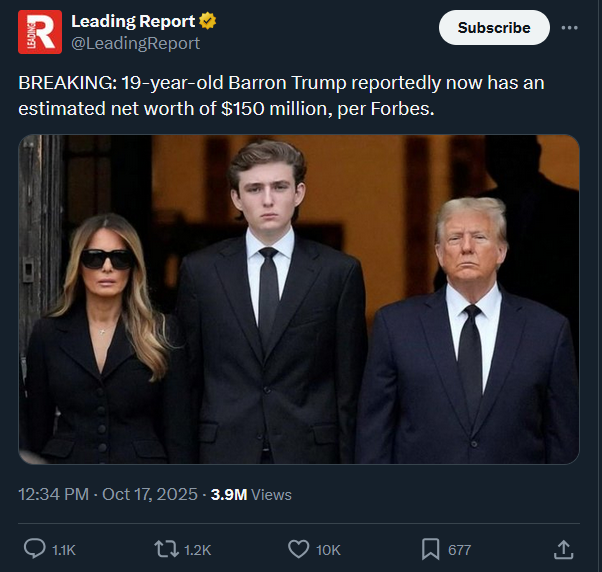
Task: View the 3.9M Views analytics
Action: pyautogui.click(x=251, y=494)
